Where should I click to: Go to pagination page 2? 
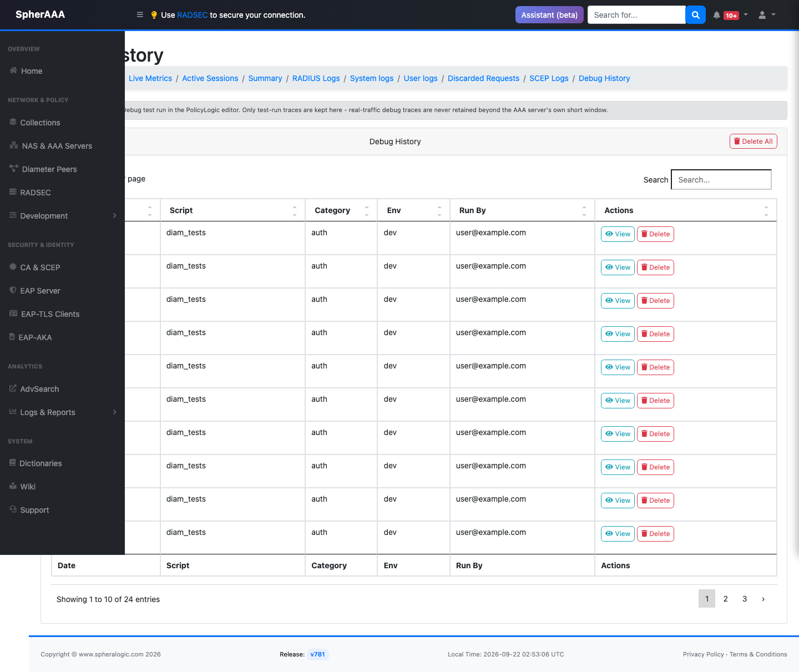click(x=725, y=599)
